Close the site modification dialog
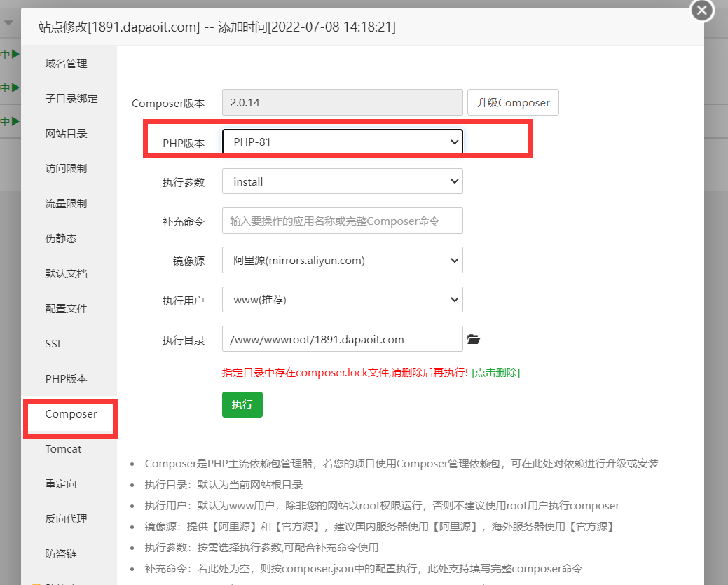Screen dimensions: 728x585 tap(701, 10)
